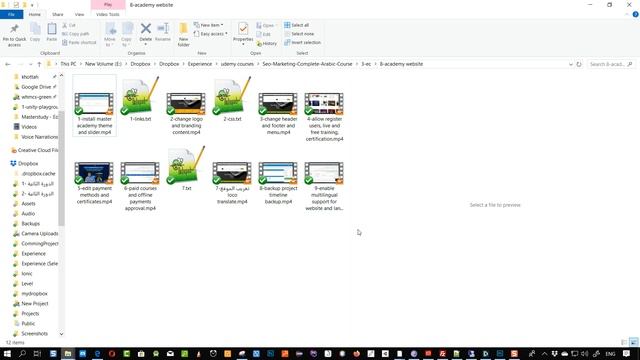The height and width of the screenshot is (360, 640).
Task: Click the Paste icon in ribbon
Action: [51, 29]
